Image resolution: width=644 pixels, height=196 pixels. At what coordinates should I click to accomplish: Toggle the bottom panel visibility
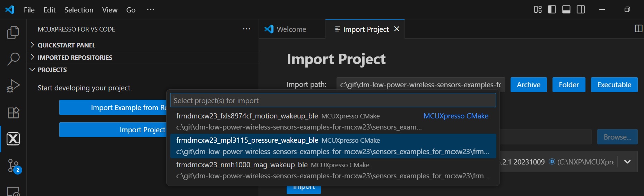point(566,10)
